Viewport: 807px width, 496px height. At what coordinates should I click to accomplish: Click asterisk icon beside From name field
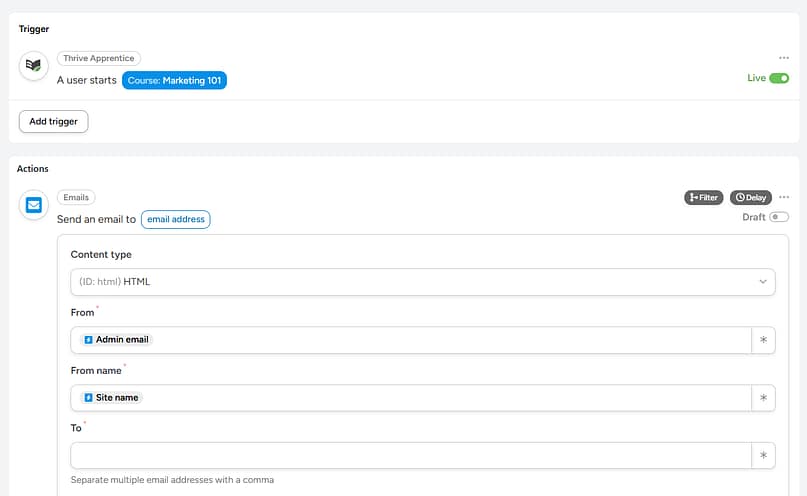763,398
